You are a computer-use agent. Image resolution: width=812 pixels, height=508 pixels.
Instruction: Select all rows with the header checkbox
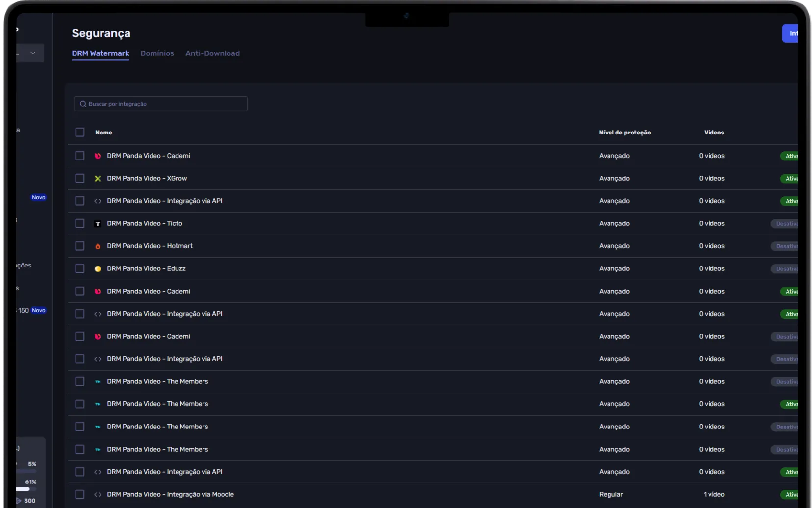point(80,133)
